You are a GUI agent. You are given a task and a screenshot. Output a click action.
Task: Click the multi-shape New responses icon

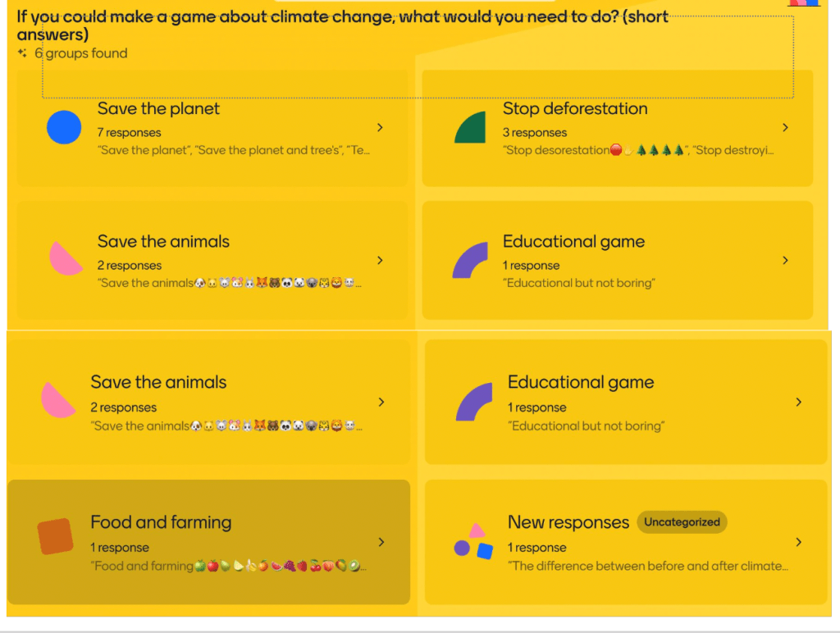[473, 542]
